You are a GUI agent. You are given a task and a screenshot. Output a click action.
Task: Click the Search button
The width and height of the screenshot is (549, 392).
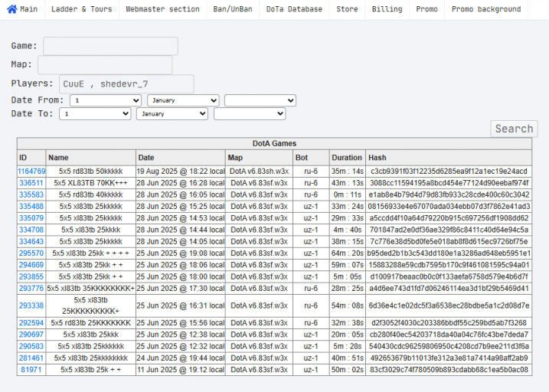514,129
